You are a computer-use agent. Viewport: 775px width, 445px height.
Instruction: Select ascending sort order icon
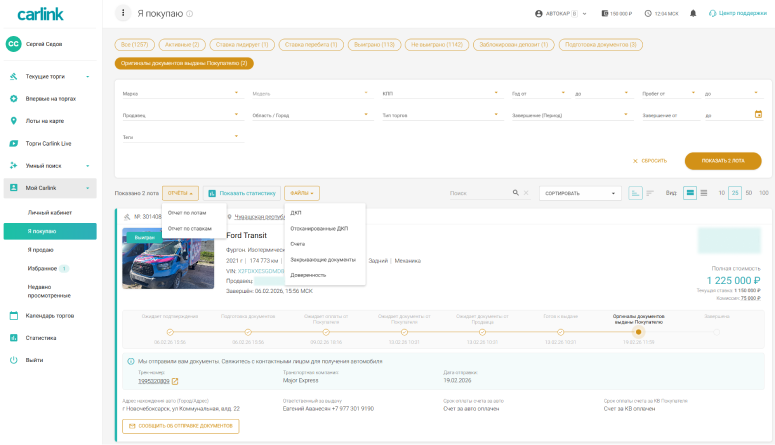click(636, 192)
